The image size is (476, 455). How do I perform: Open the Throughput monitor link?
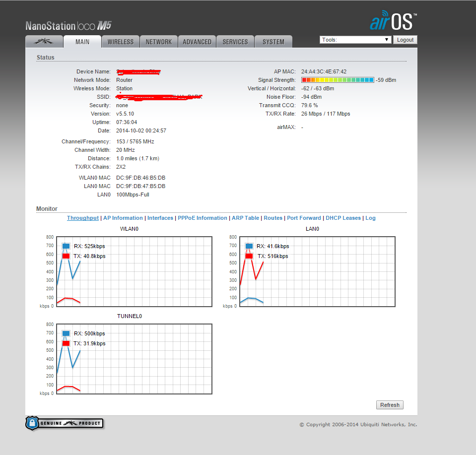[x=83, y=218]
